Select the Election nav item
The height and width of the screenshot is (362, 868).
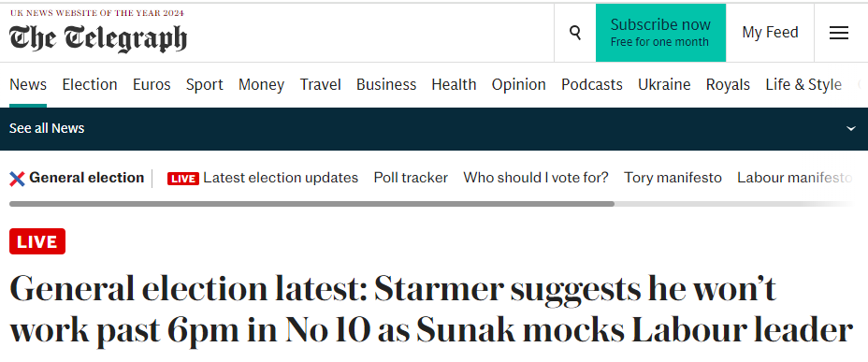tap(90, 85)
